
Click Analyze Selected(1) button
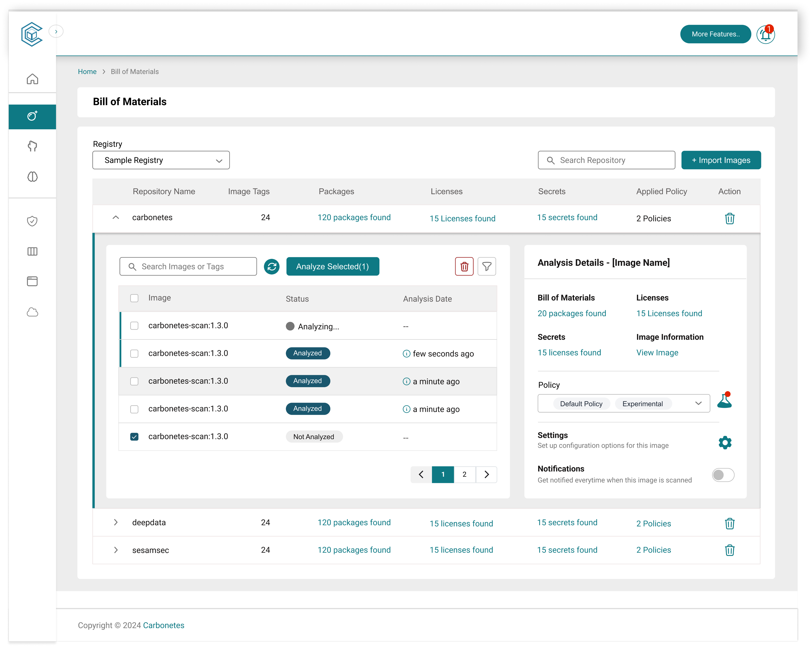point(333,266)
